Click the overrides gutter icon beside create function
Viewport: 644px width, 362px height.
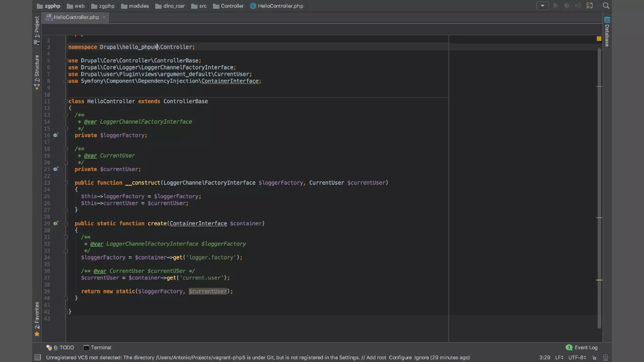coord(56,223)
